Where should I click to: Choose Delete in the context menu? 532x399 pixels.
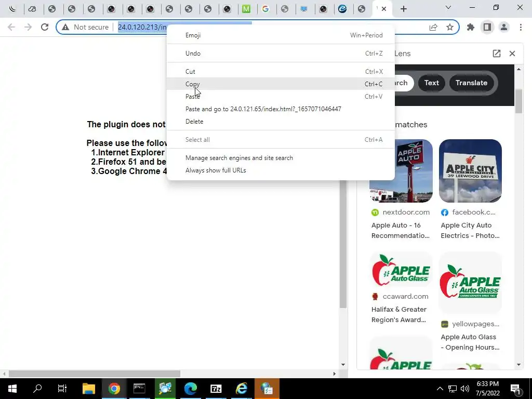[x=281, y=122]
